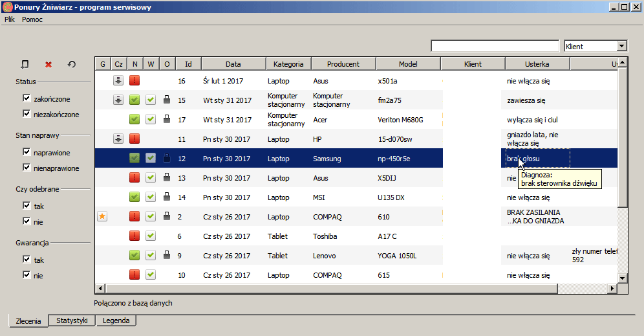
Task: Open the Plik menu
Action: point(10,19)
